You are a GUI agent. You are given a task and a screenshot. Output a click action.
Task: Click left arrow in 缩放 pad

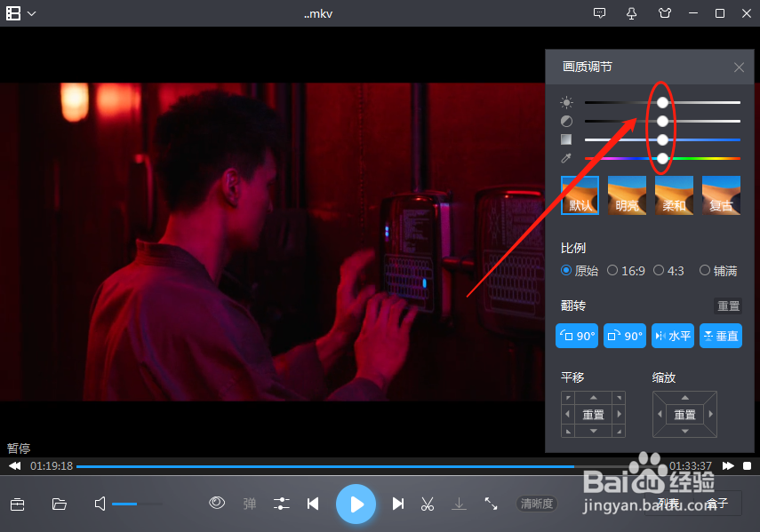[660, 415]
